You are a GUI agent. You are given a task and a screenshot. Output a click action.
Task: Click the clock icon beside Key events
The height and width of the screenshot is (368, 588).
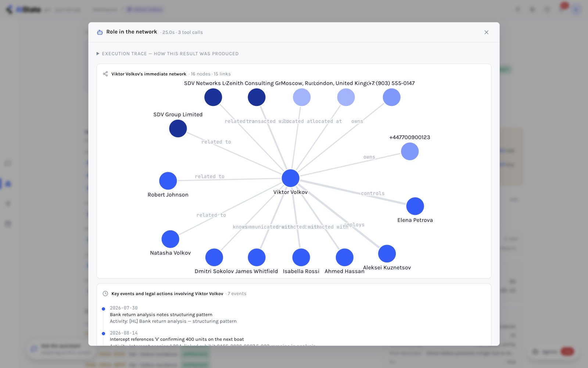point(105,294)
